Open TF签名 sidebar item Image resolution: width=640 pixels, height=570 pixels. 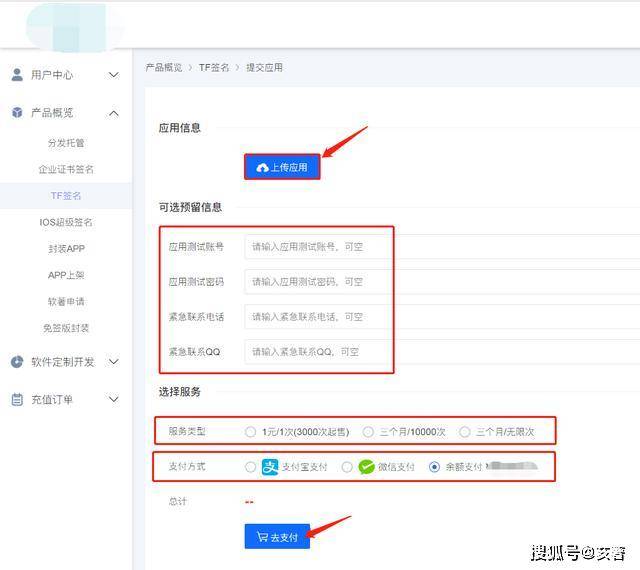tap(66, 196)
